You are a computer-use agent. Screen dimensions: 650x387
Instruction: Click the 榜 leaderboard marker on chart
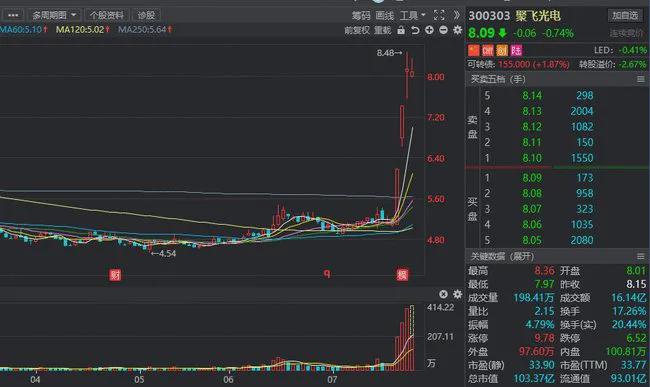coord(402,275)
